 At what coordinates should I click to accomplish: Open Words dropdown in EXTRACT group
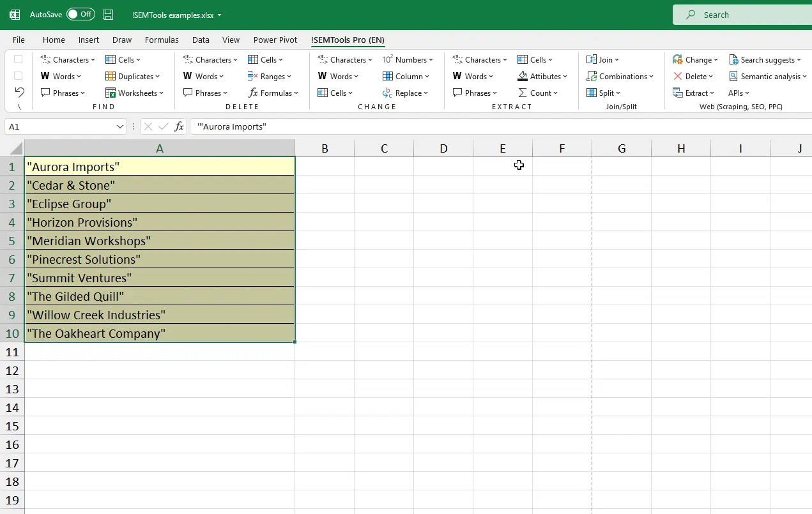(x=473, y=76)
